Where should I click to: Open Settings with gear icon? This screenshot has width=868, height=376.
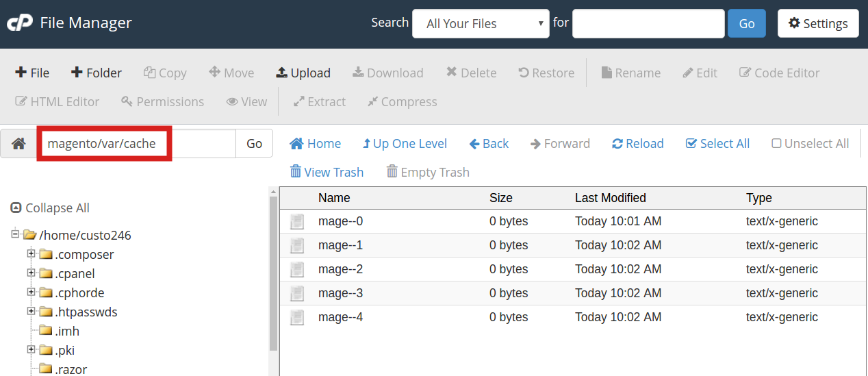pyautogui.click(x=817, y=23)
